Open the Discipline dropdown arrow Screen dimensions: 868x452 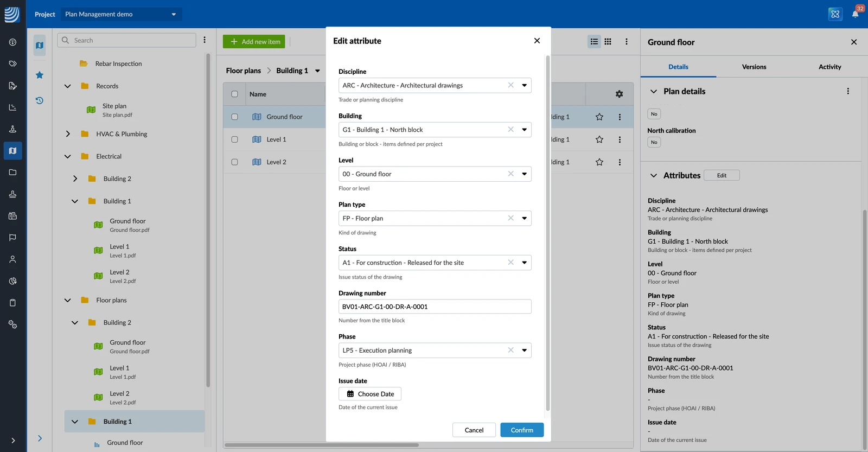tap(525, 85)
